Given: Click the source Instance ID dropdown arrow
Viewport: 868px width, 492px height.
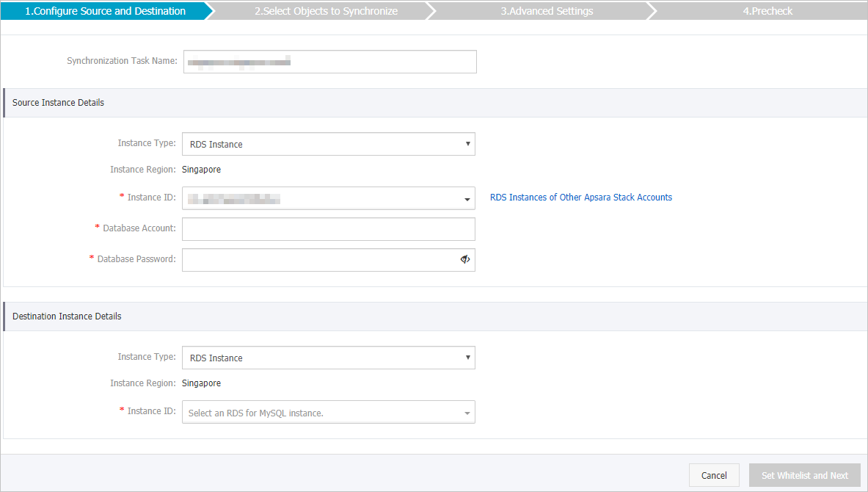Looking at the screenshot, I should pyautogui.click(x=467, y=198).
